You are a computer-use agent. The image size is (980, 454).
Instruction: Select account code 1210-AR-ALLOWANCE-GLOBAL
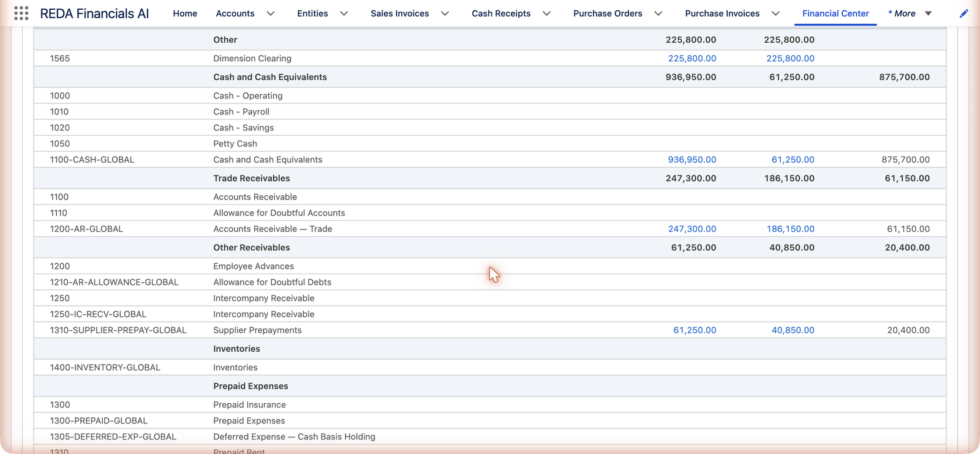pyautogui.click(x=115, y=282)
